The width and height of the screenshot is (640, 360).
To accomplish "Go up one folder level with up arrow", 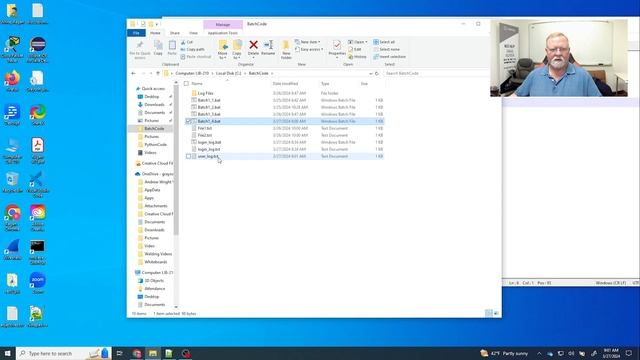I will pos(158,73).
